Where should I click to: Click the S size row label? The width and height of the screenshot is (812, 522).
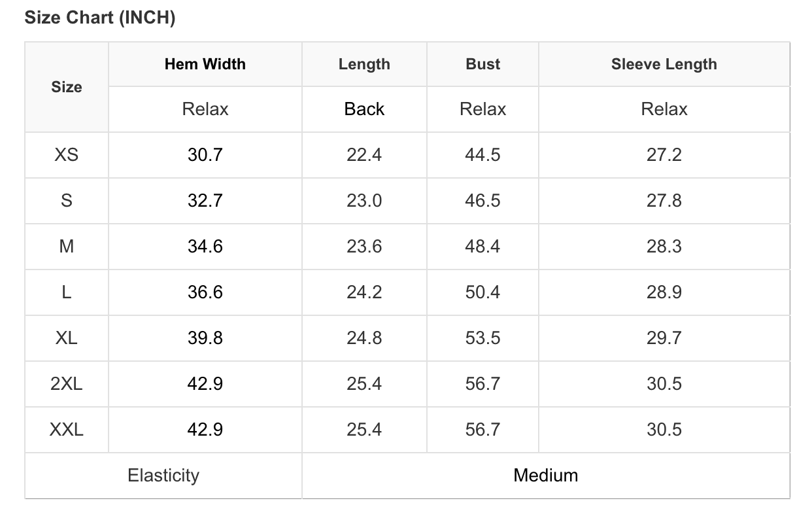67,201
